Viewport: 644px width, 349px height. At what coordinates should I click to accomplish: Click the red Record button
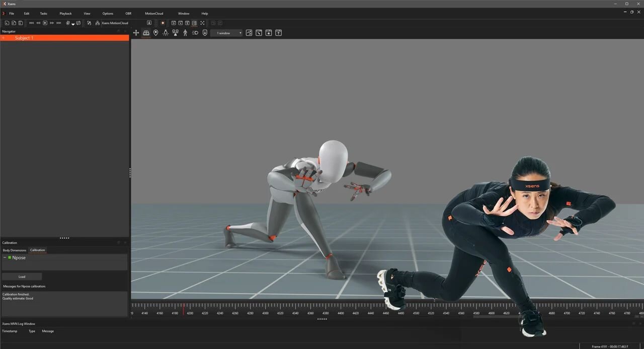point(163,23)
